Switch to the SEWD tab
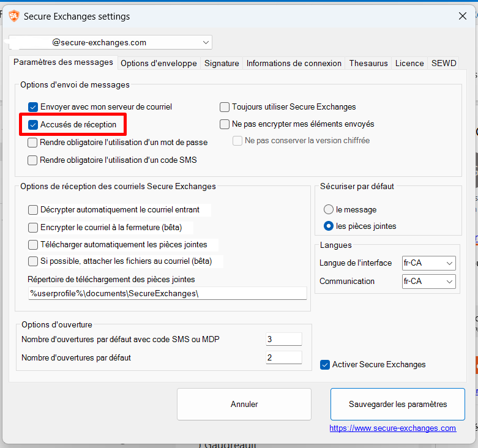478x448 pixels. [444, 63]
